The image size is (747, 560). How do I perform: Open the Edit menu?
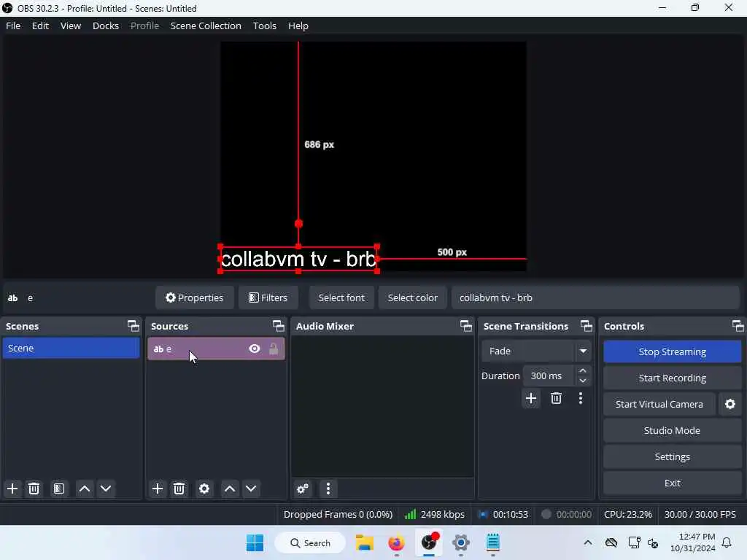[41, 26]
